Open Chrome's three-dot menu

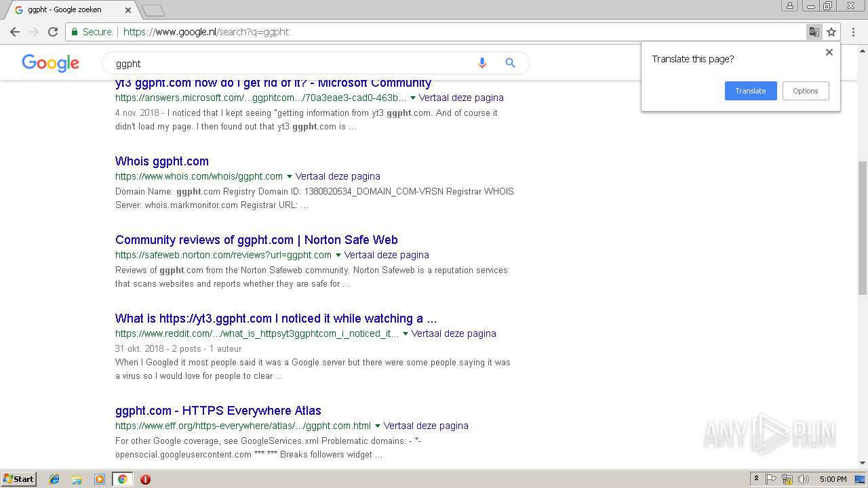click(854, 32)
